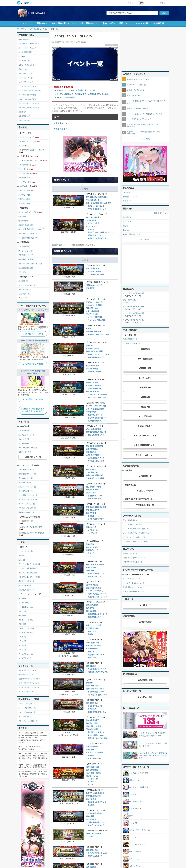Image resolution: width=186 pixels, height=868 pixels.
Task: Open the 最強リーダー navigation tab
Action: point(108,24)
